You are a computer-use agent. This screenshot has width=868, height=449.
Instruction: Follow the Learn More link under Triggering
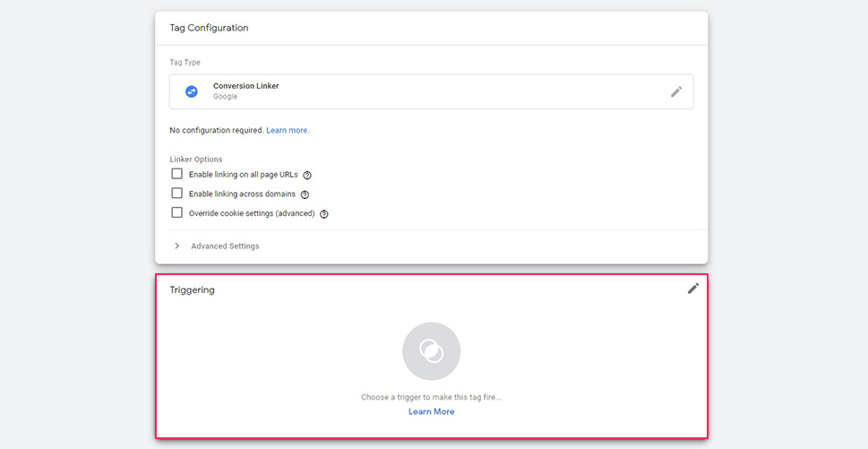pyautogui.click(x=431, y=411)
